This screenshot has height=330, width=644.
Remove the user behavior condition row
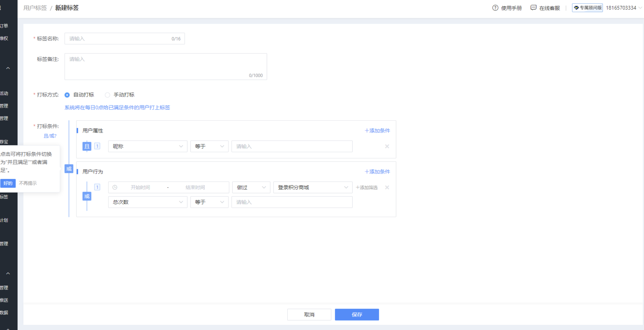tap(387, 188)
